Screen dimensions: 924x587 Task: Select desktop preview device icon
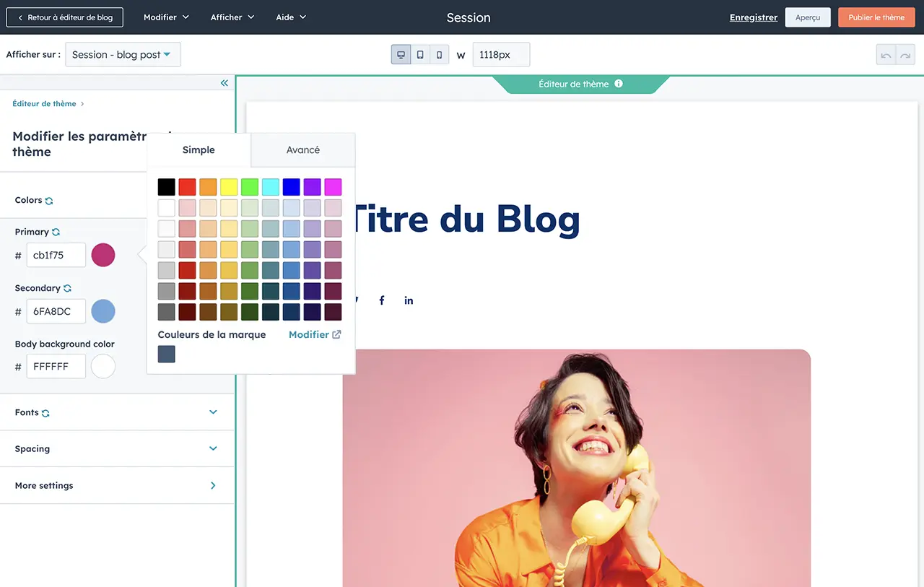coord(401,55)
